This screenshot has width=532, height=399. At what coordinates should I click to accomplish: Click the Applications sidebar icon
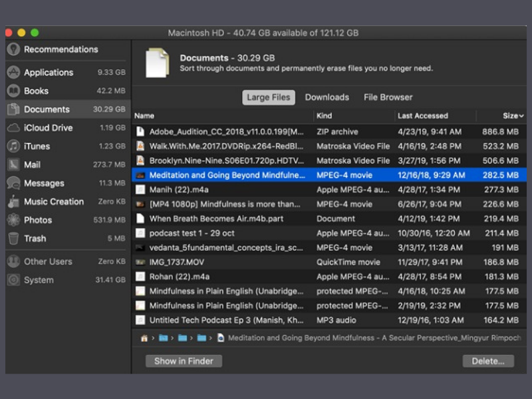[13, 72]
